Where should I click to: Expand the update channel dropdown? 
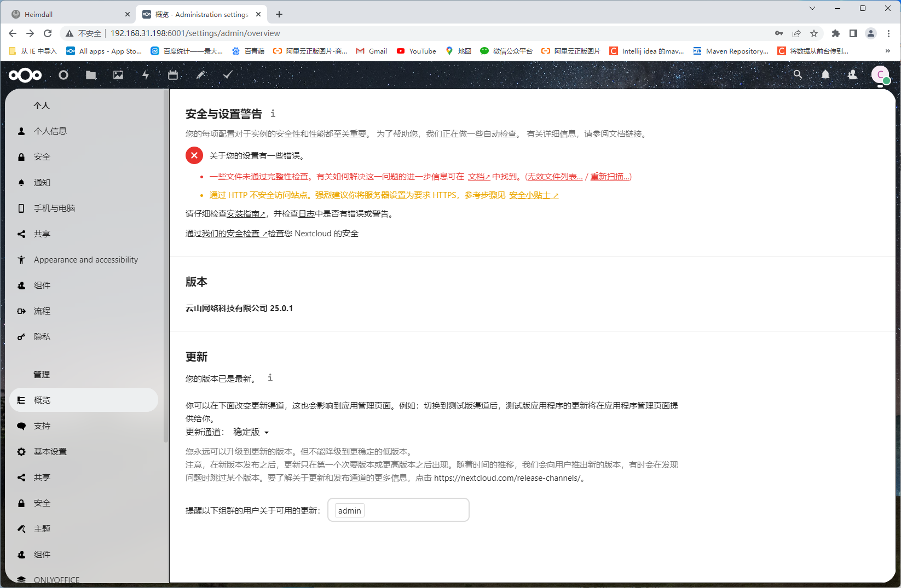tap(251, 432)
